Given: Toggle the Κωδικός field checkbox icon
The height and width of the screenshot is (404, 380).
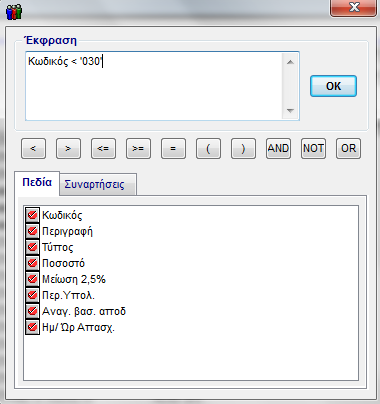Looking at the screenshot, I should pyautogui.click(x=32, y=215).
